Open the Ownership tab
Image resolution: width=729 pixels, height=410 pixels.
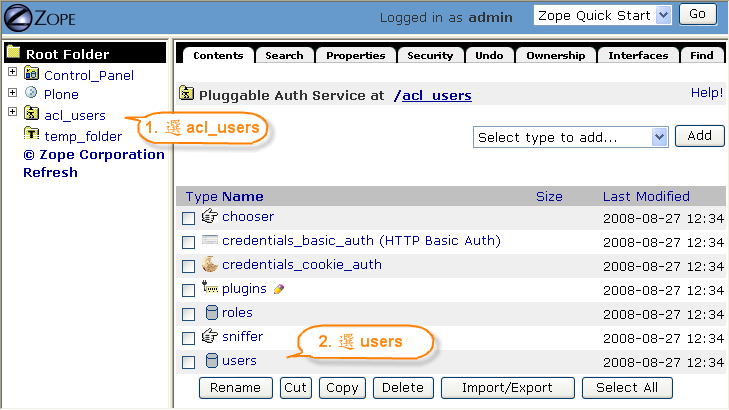556,55
